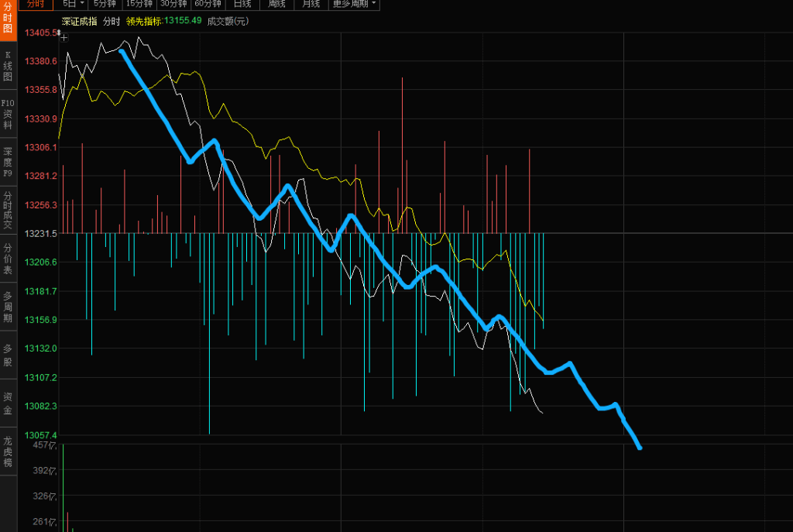Switch to 30分钟 chart period

[x=173, y=4]
